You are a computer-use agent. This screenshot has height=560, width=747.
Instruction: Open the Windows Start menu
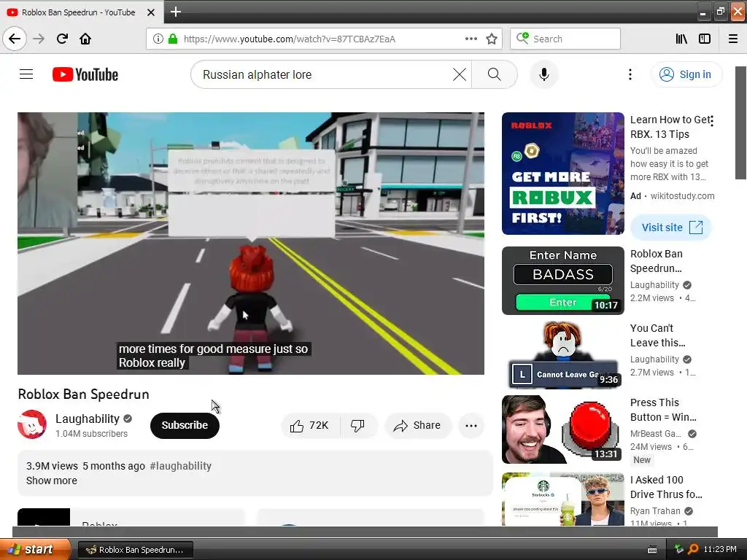tap(35, 549)
